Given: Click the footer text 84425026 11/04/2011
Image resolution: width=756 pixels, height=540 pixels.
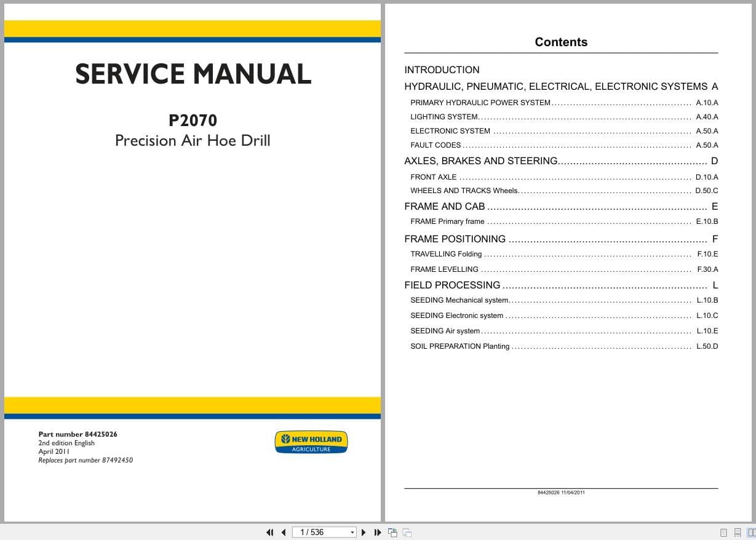Looking at the screenshot, I should click(x=561, y=493).
